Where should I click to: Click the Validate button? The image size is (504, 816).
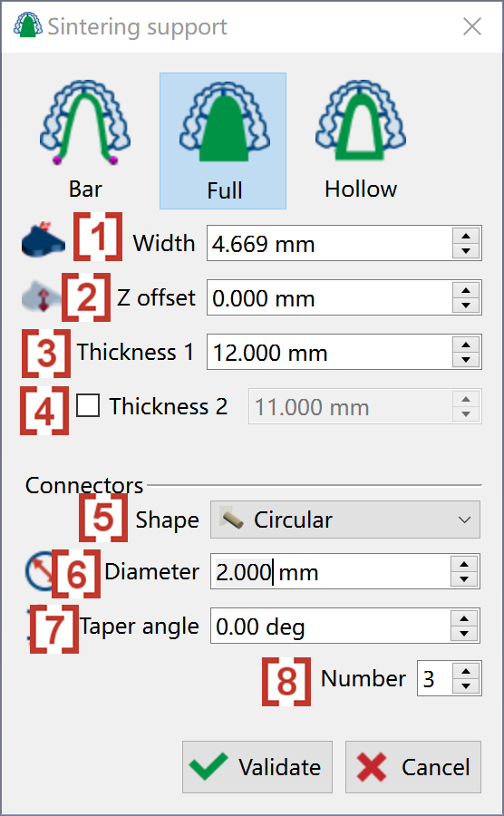coord(257,767)
